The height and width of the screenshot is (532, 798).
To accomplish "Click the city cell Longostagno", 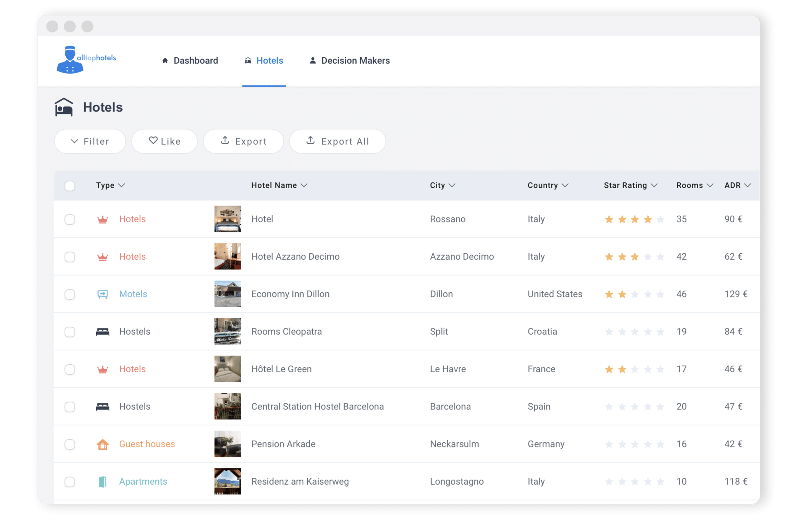I will click(457, 482).
